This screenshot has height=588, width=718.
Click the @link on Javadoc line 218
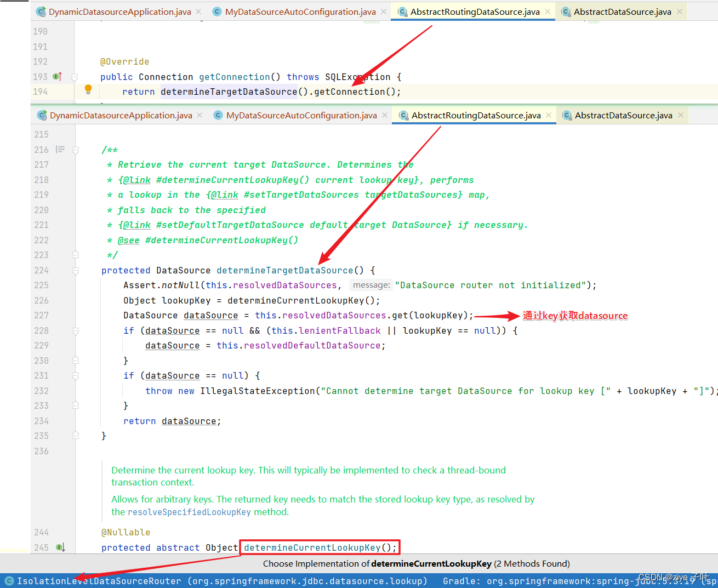136,180
